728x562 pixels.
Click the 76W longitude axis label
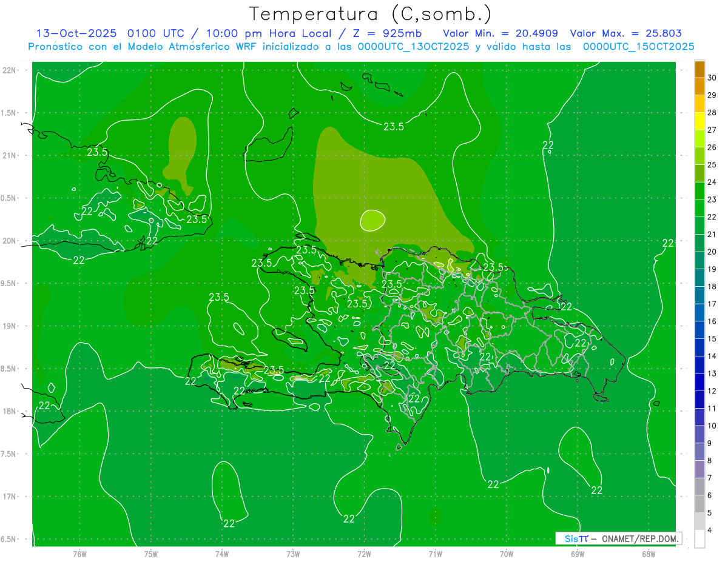(x=79, y=554)
